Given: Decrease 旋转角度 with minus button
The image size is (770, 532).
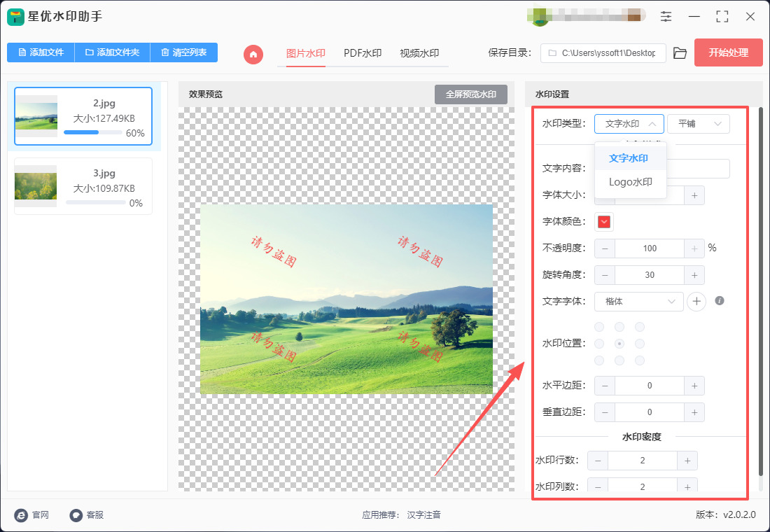Looking at the screenshot, I should tap(605, 275).
